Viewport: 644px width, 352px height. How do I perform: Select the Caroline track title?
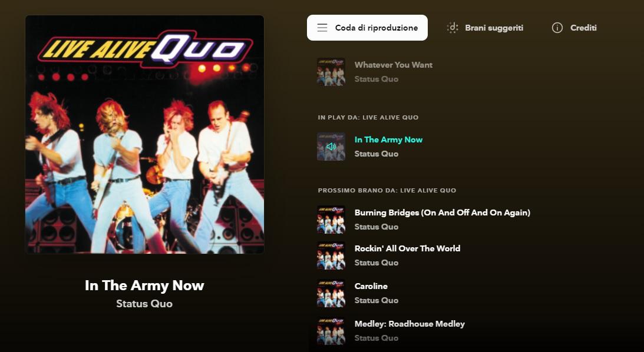(x=371, y=286)
